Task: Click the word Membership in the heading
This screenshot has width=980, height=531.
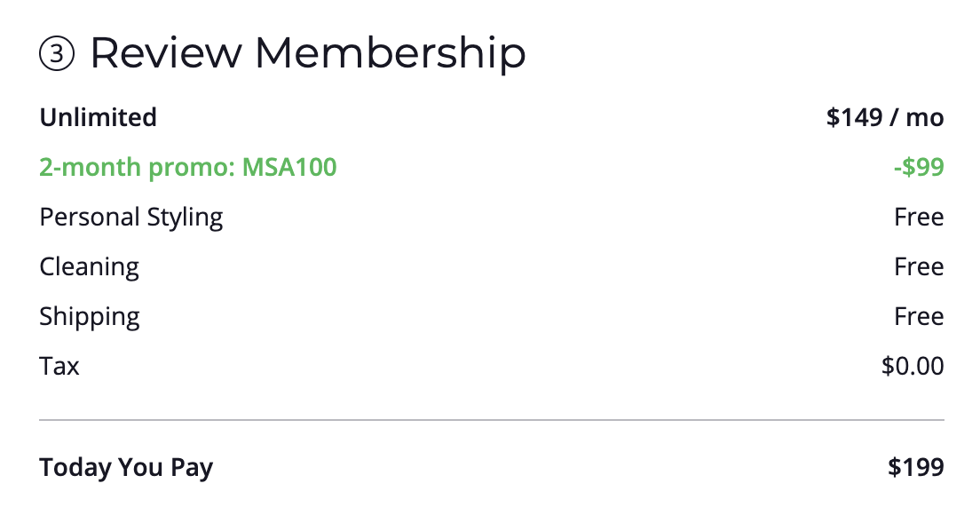Action: (390, 53)
